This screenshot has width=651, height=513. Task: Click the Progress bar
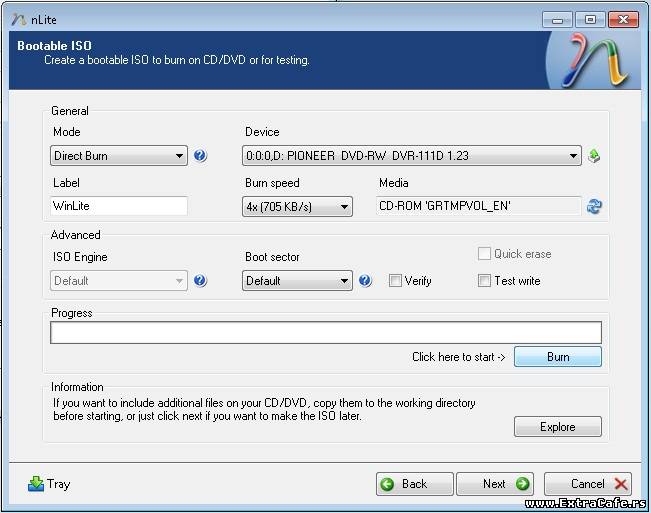[x=326, y=332]
